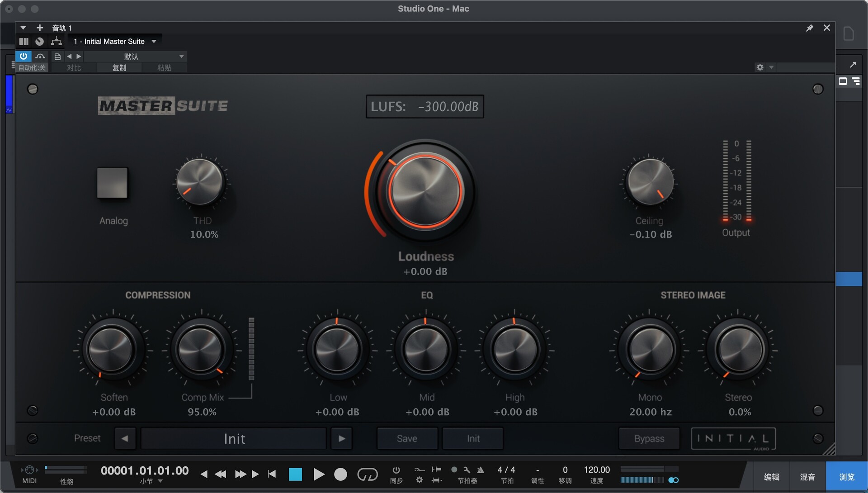Click the 复制 copy button

119,68
